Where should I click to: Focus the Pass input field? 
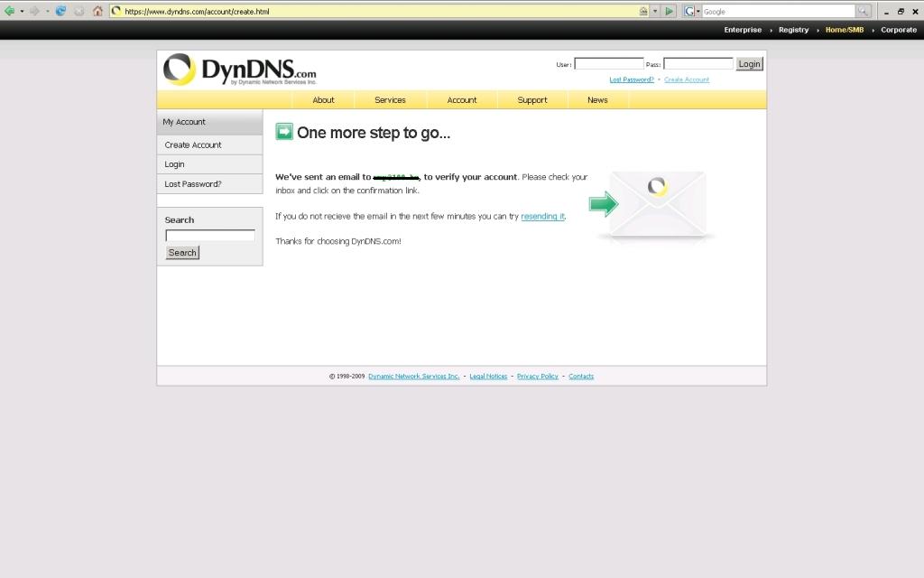click(698, 64)
